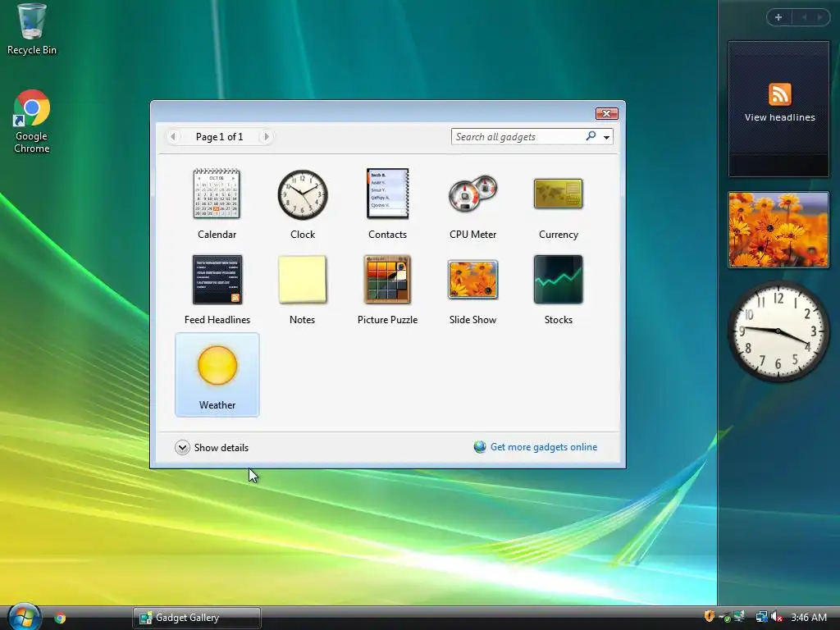Click the Gadget Gallery taskbar button
This screenshot has height=630, width=840.
(x=197, y=618)
